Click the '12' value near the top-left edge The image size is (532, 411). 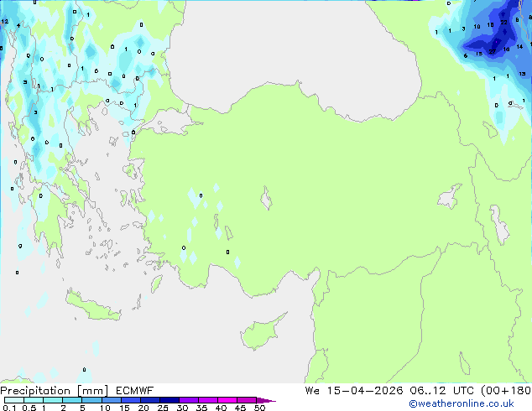4,22
